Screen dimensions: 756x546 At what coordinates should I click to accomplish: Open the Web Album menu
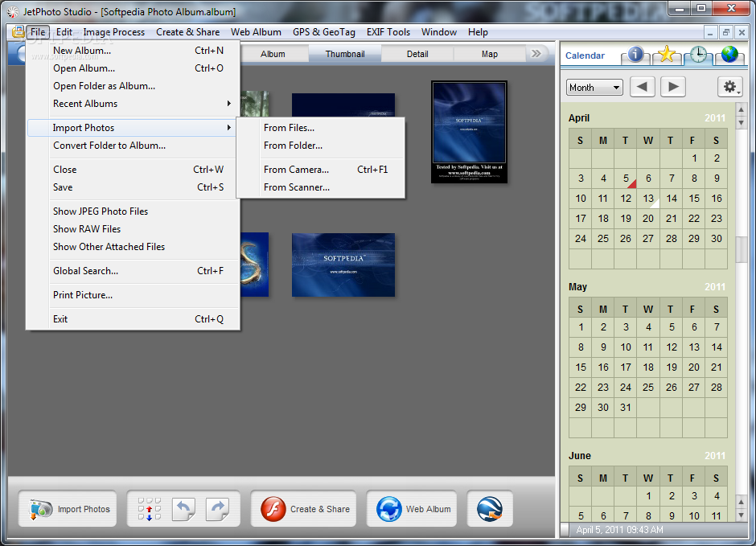tap(256, 32)
